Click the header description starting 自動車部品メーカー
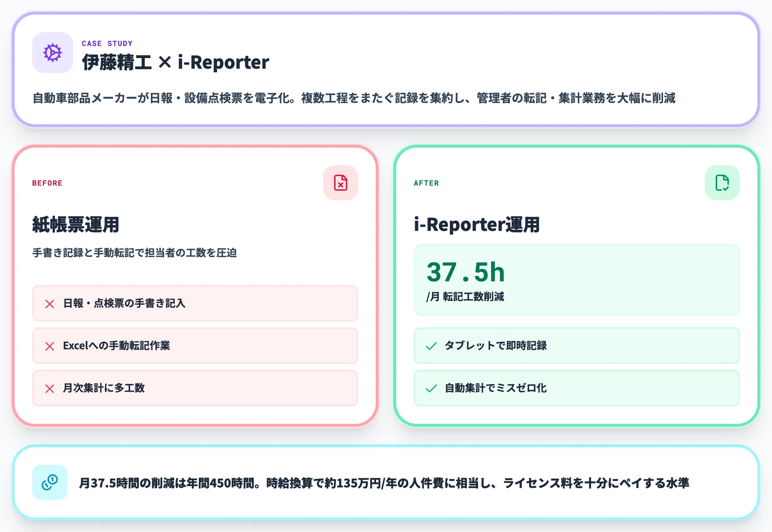The height and width of the screenshot is (532, 772). click(354, 98)
